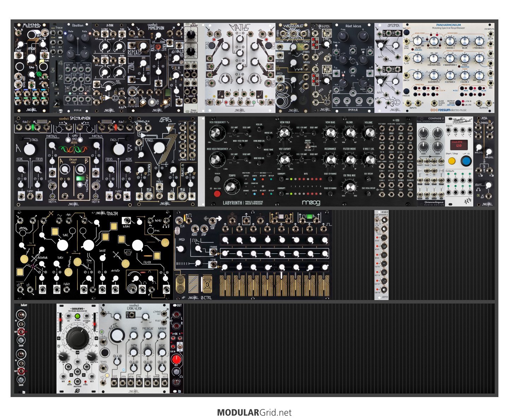This screenshot has width=509, height=420.
Task: Click the Panharmonium Slice knob
Action: click(x=418, y=41)
